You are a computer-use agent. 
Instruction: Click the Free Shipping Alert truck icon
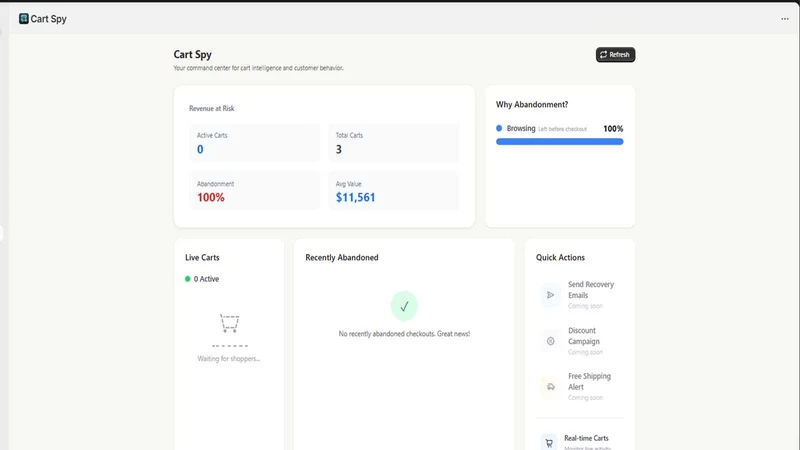[551, 387]
